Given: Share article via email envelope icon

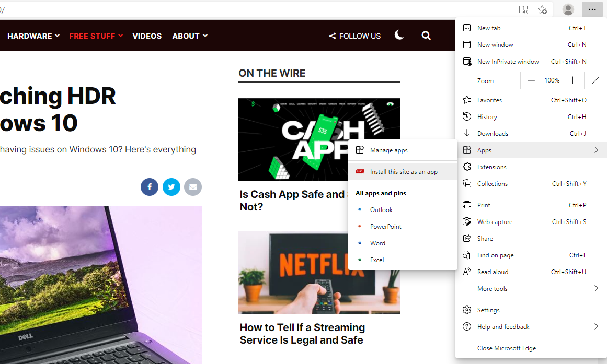Looking at the screenshot, I should [x=193, y=187].
